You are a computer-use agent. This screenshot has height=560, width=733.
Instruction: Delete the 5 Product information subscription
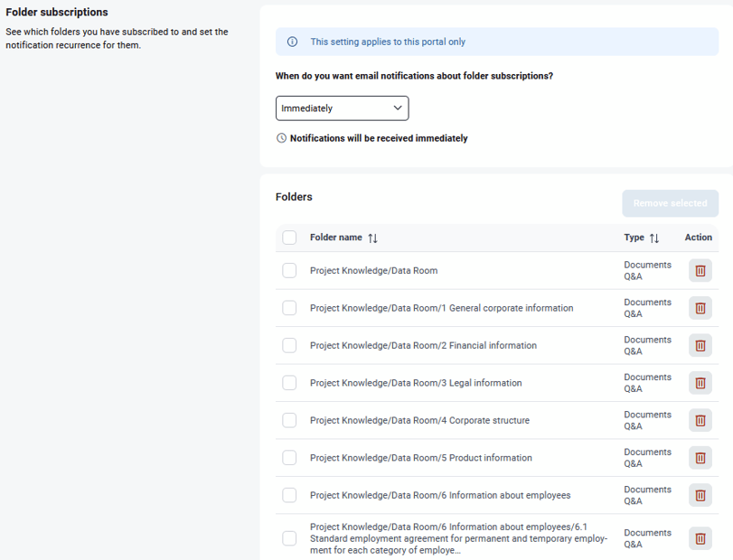700,458
